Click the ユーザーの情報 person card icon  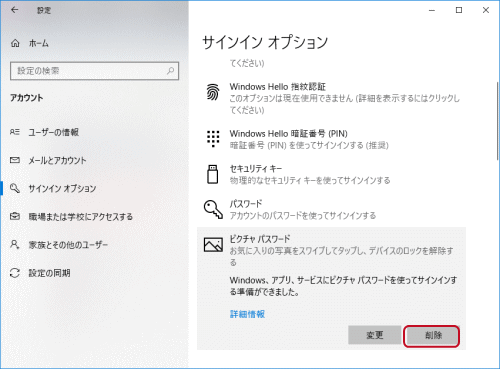[x=15, y=132]
